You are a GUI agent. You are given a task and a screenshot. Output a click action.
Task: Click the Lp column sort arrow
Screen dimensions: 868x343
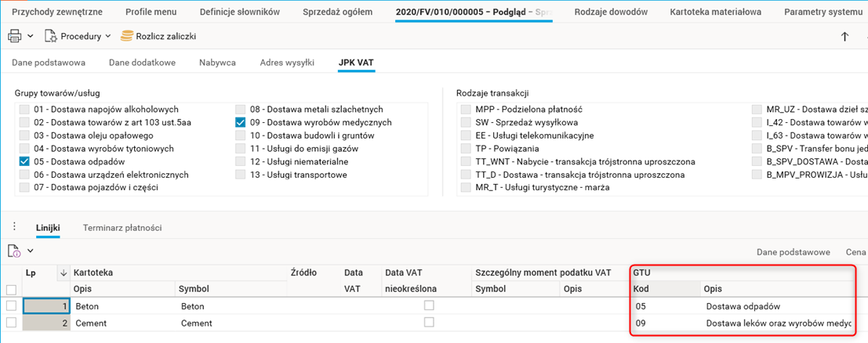(63, 273)
